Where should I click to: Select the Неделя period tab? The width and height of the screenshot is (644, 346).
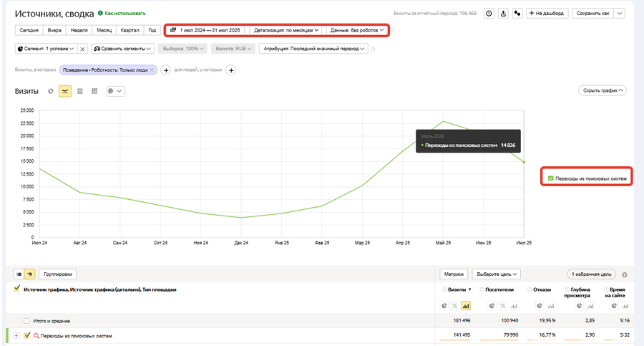click(x=79, y=30)
